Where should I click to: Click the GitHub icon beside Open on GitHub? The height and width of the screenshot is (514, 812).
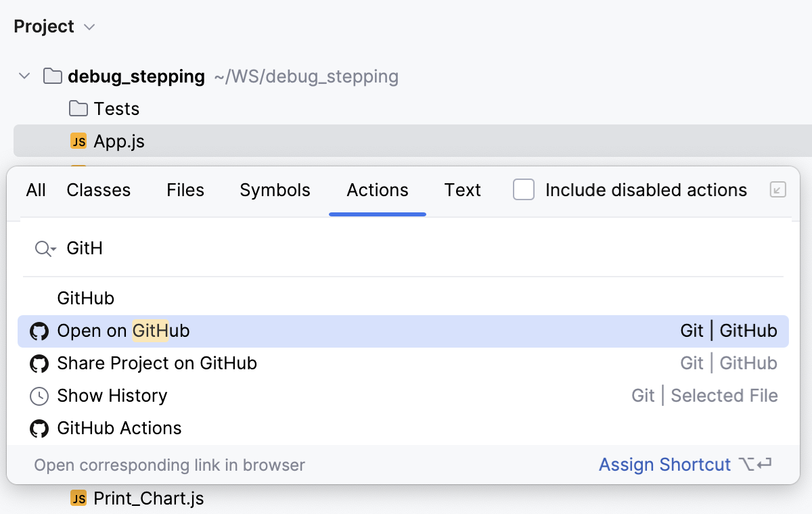pos(39,331)
